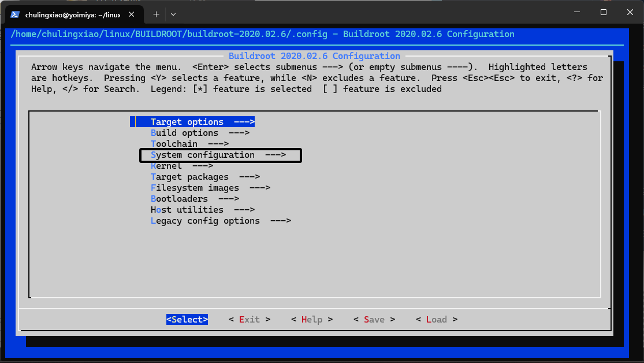This screenshot has height=363, width=644.
Task: Click the PowerShell terminal tab icon
Action: 15,14
